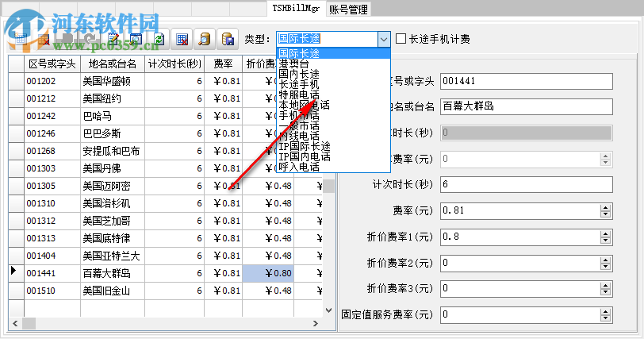Click the horizontal scrollbar thumb in the table
The height and width of the screenshot is (339, 644).
coord(29,323)
